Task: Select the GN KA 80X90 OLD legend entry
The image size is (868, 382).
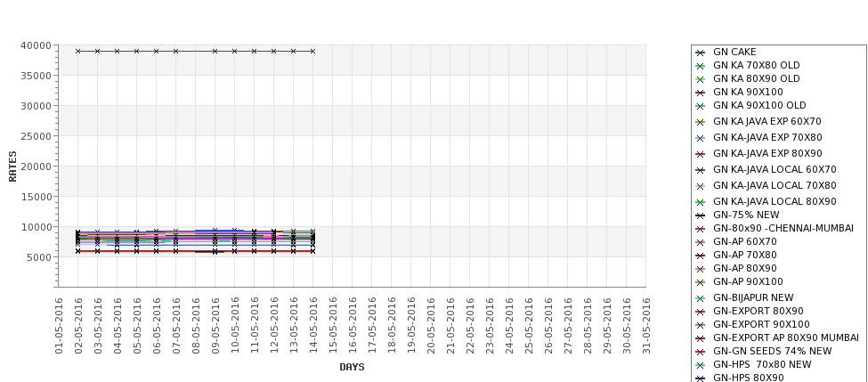Action: [756, 78]
